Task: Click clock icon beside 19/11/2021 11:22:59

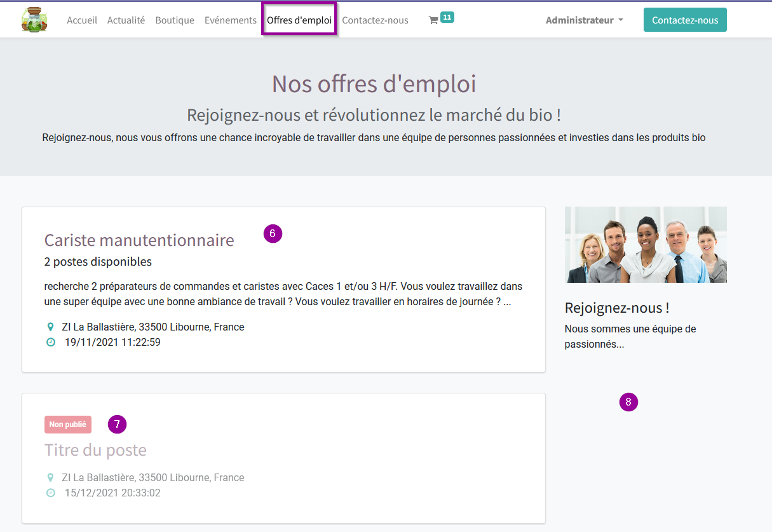Action: pyautogui.click(x=51, y=343)
